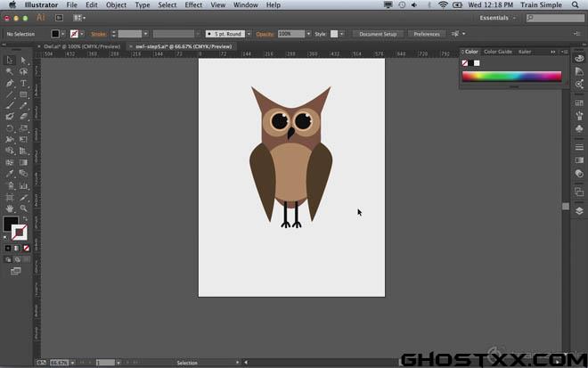Pick a color from the spectrum bar

[x=512, y=76]
